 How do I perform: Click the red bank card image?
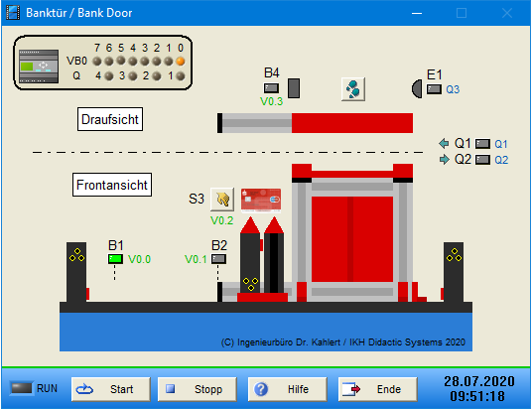point(261,200)
